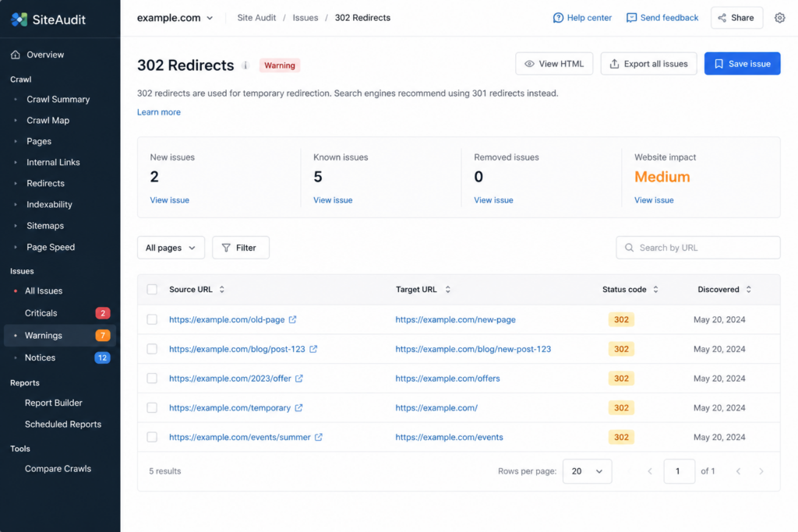Image resolution: width=798 pixels, height=532 pixels.
Task: Open Report Builder in sidebar
Action: click(x=54, y=403)
